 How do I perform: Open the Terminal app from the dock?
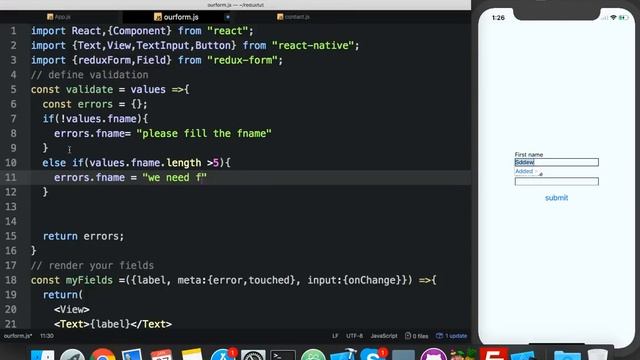[x=283, y=354]
